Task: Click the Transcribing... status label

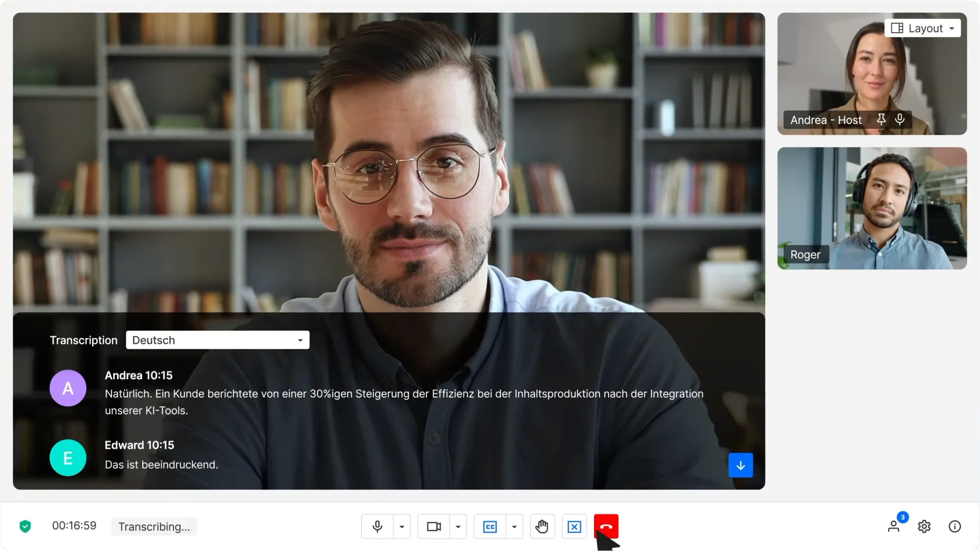Action: click(154, 527)
